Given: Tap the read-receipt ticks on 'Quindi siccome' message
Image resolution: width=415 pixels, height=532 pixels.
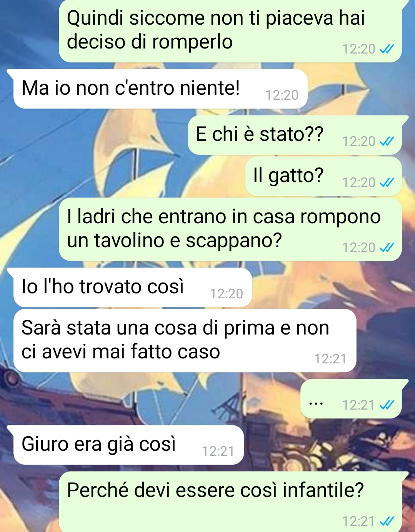Looking at the screenshot, I should pos(387,49).
